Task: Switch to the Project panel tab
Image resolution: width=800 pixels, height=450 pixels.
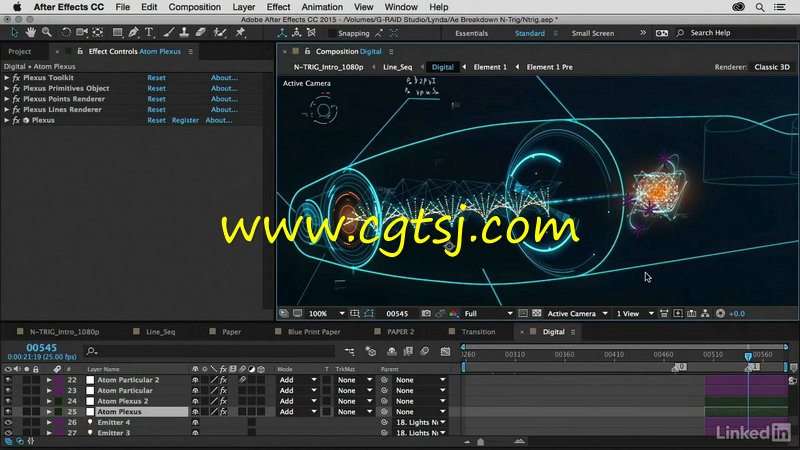Action: point(19,52)
